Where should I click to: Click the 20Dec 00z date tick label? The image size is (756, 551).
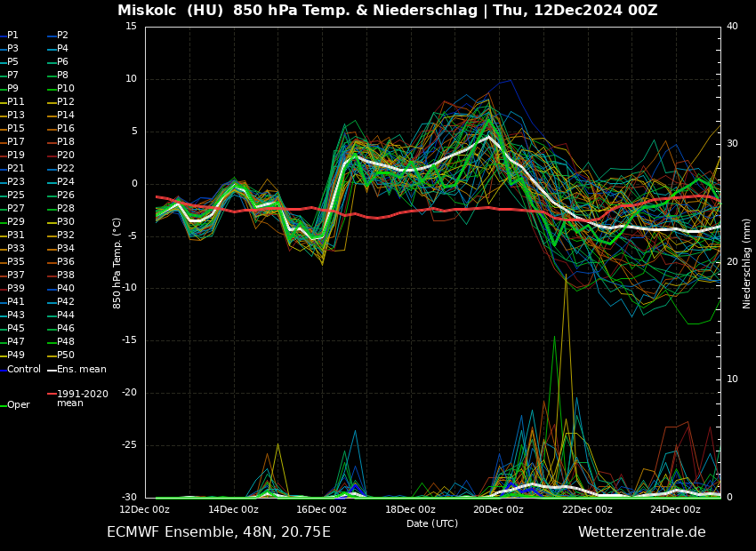point(498,509)
